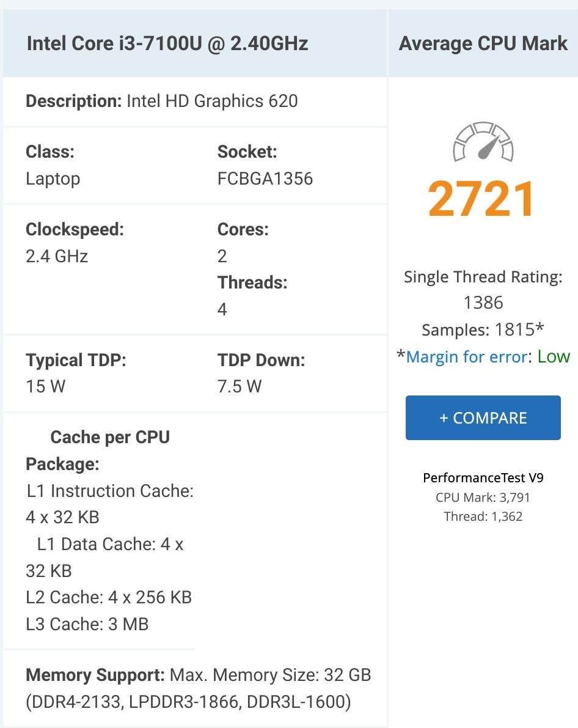Select the CPU Mark: 3,791 line
The height and width of the screenshot is (728, 578).
(483, 497)
